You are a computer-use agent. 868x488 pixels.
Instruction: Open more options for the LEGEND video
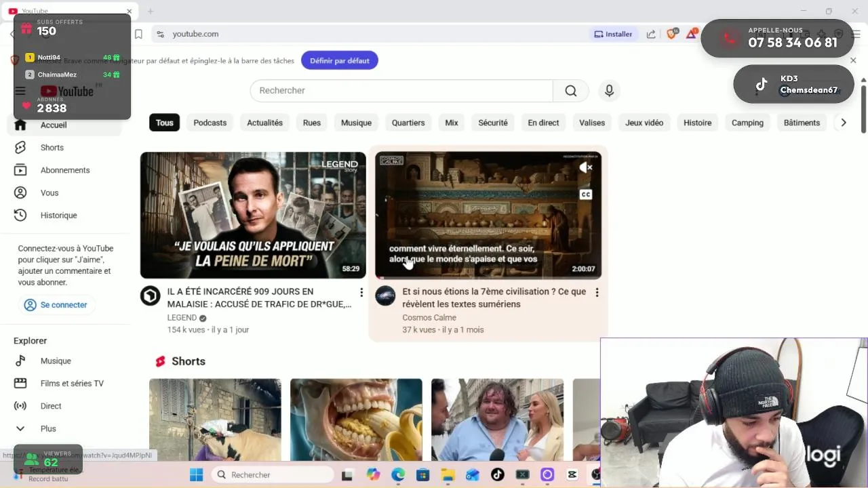(361, 292)
